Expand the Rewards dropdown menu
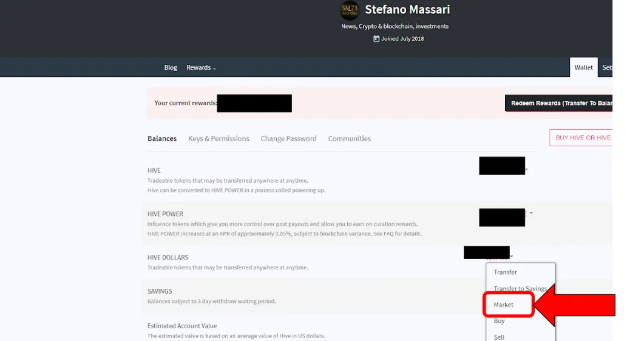The image size is (644, 341). tap(201, 67)
